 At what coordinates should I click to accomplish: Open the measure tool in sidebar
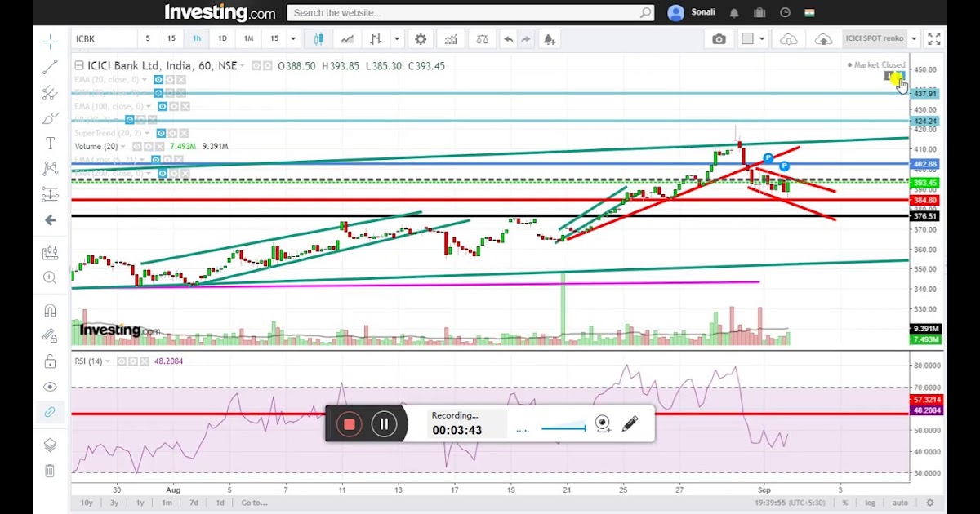50,253
